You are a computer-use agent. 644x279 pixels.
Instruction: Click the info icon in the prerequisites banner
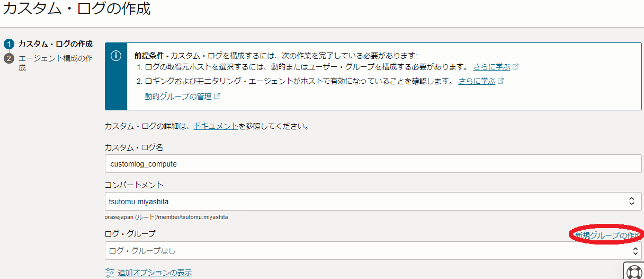pyautogui.click(x=116, y=56)
